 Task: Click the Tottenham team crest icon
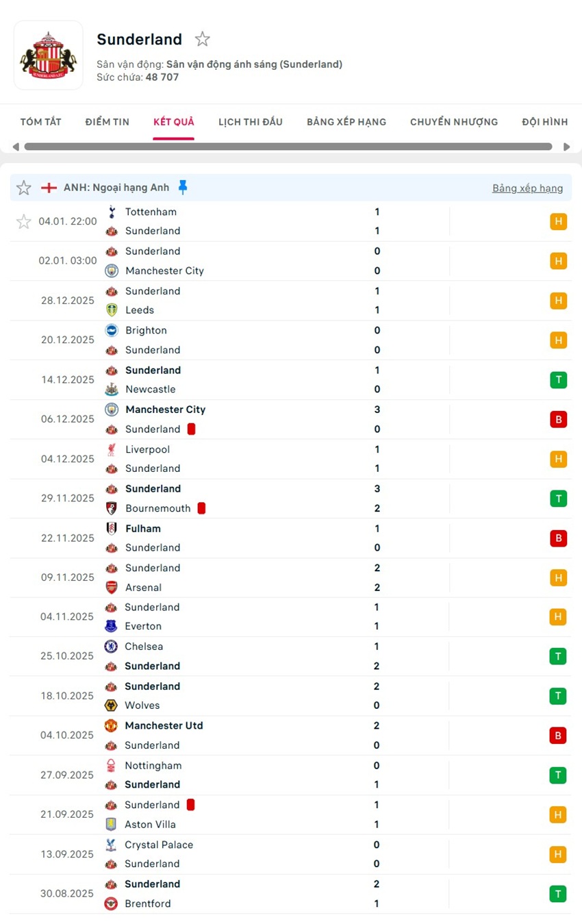click(111, 212)
